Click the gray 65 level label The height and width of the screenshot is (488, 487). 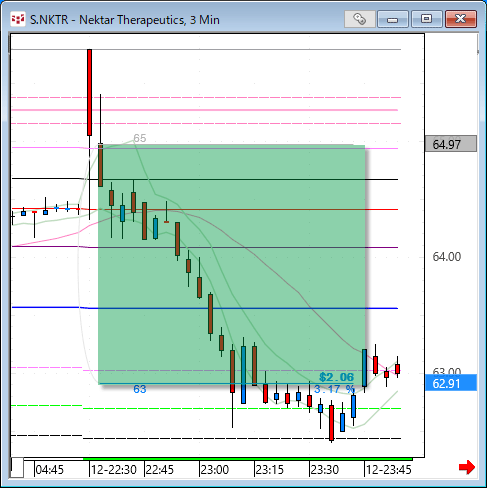coord(140,138)
